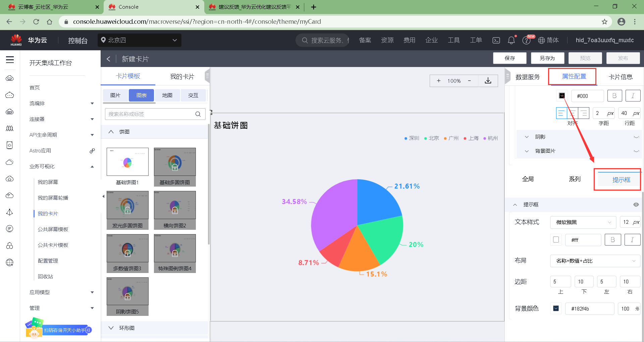Click the 另存为 button
This screenshot has height=342, width=644.
[547, 58]
